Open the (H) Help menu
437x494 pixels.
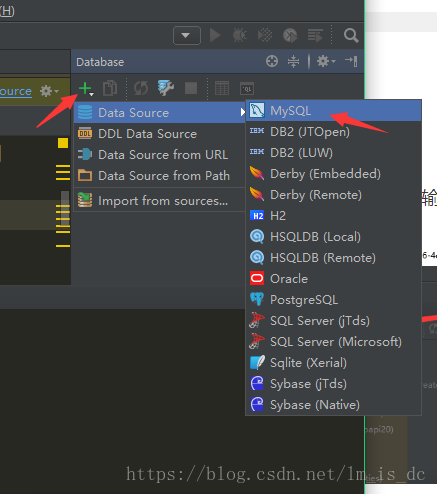pyautogui.click(x=7, y=11)
